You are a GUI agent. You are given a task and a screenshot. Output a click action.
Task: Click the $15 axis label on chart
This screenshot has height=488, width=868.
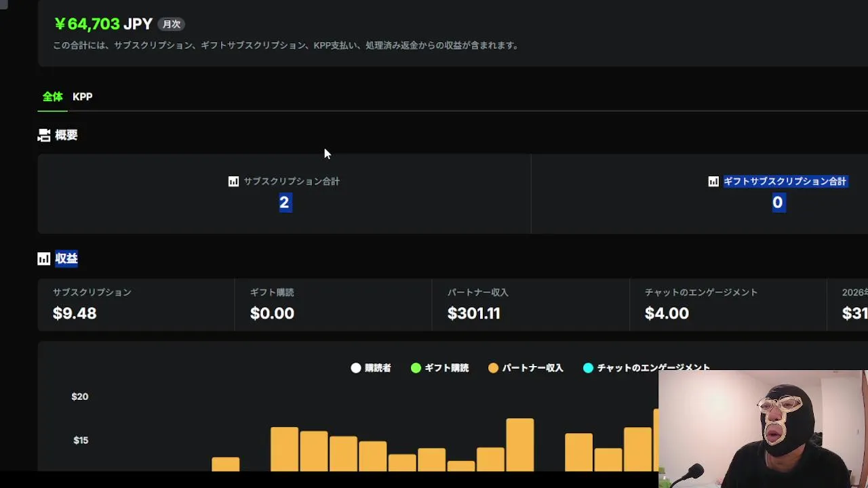[81, 441]
